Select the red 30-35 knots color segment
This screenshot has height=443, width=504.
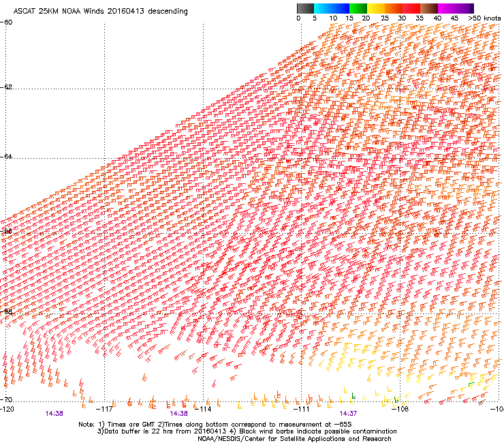[411, 8]
